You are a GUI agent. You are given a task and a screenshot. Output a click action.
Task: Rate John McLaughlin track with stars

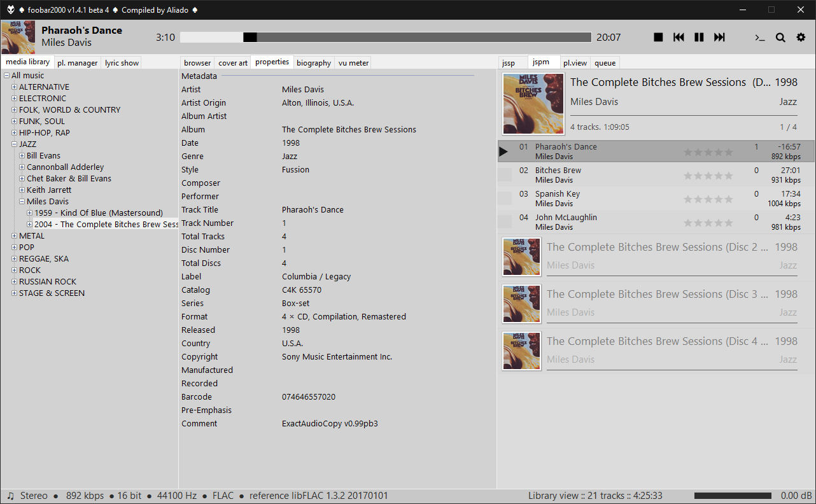coord(708,223)
